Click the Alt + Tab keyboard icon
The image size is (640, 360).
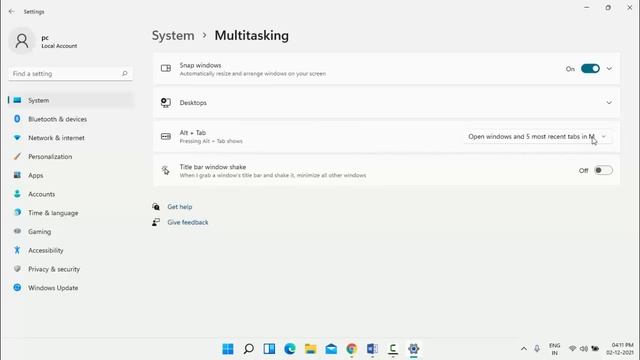(x=166, y=136)
